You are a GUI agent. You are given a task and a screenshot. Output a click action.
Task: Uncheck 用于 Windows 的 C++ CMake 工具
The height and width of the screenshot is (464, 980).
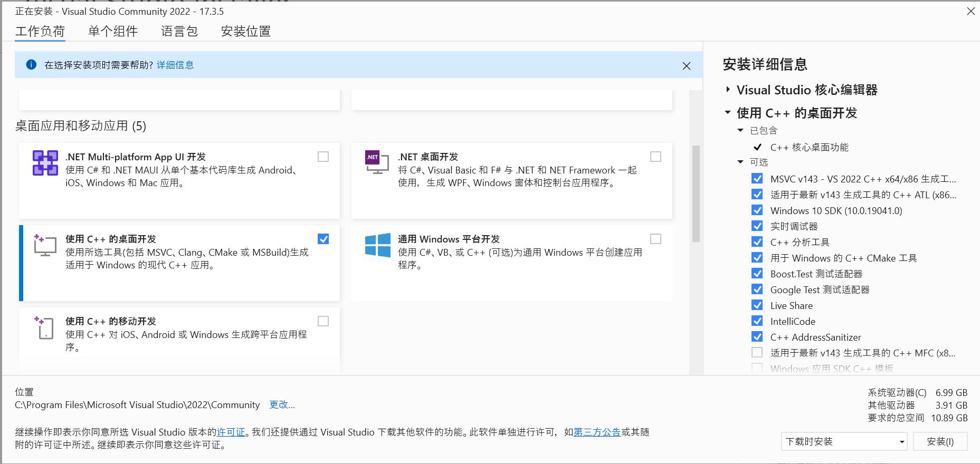click(757, 258)
